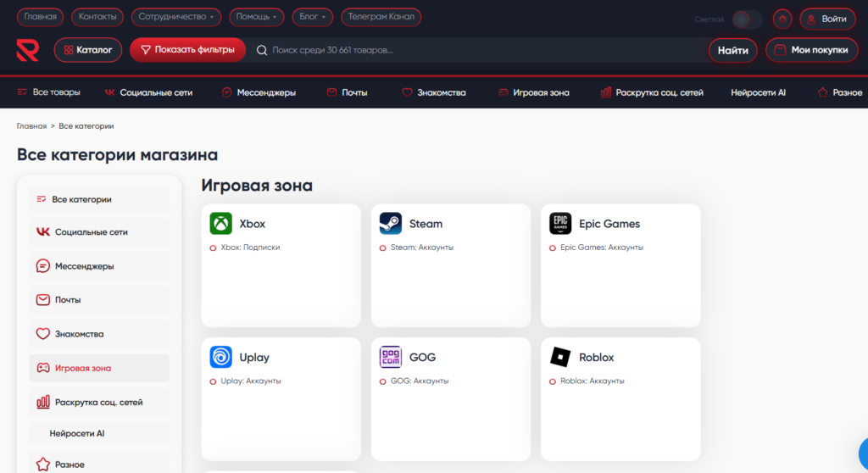Open the Телеграм Канал menu item

[x=381, y=17]
